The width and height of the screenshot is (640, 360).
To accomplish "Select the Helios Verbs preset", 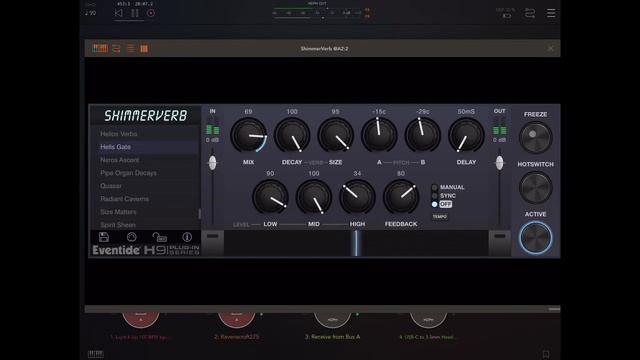I will tap(119, 134).
